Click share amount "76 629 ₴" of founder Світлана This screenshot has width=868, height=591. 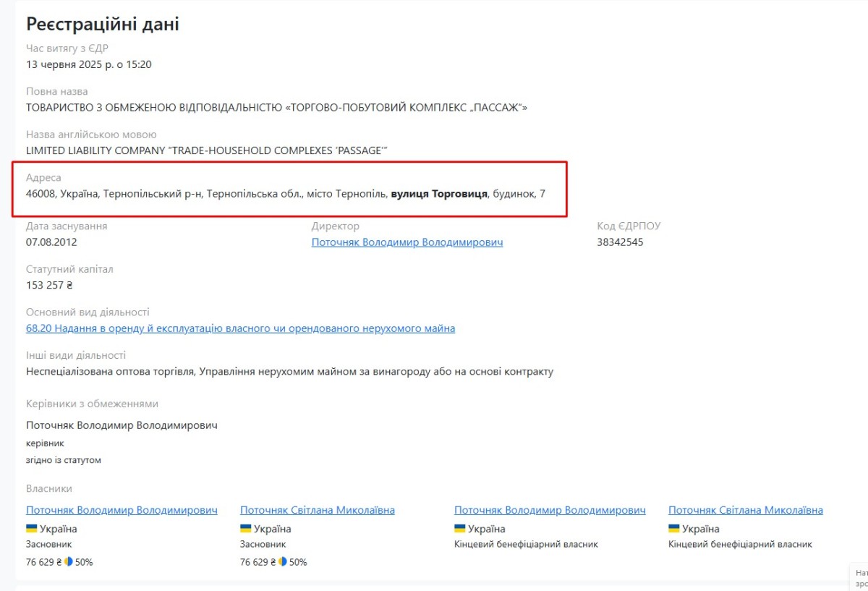tap(258, 562)
